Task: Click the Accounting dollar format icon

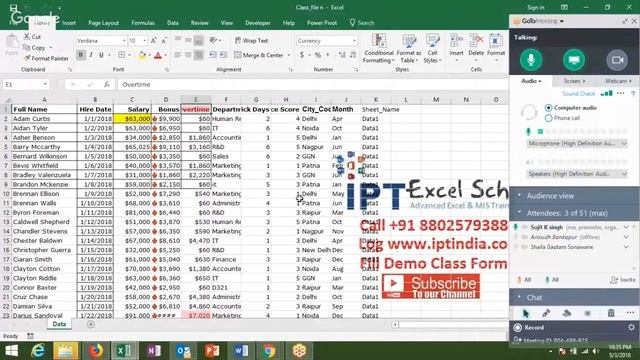Action: click(x=302, y=55)
